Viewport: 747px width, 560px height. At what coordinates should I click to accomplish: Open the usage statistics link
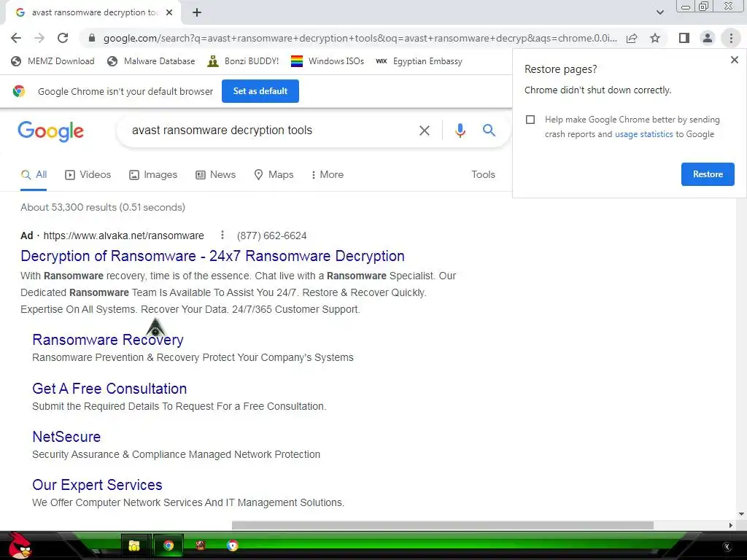(643, 134)
